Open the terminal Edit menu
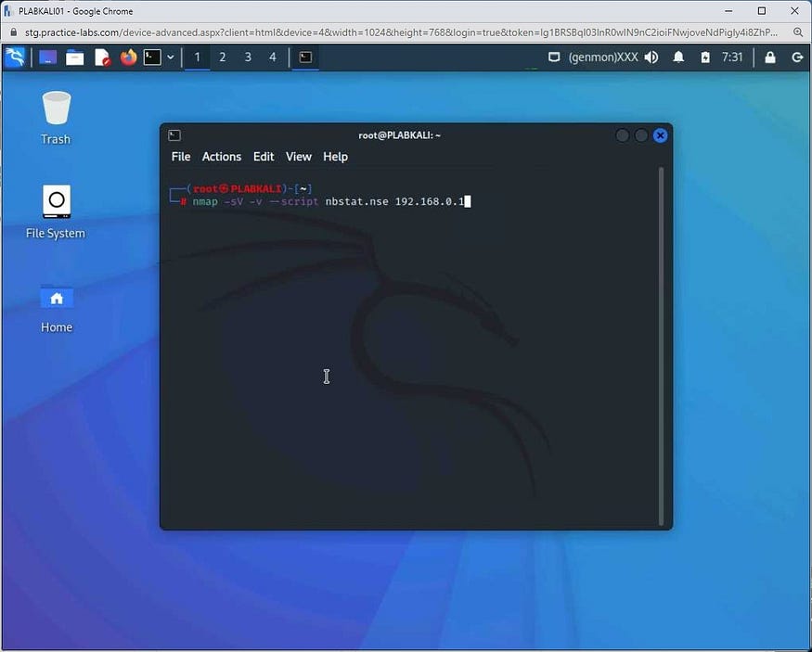Viewport: 812px width, 652px height. [263, 156]
